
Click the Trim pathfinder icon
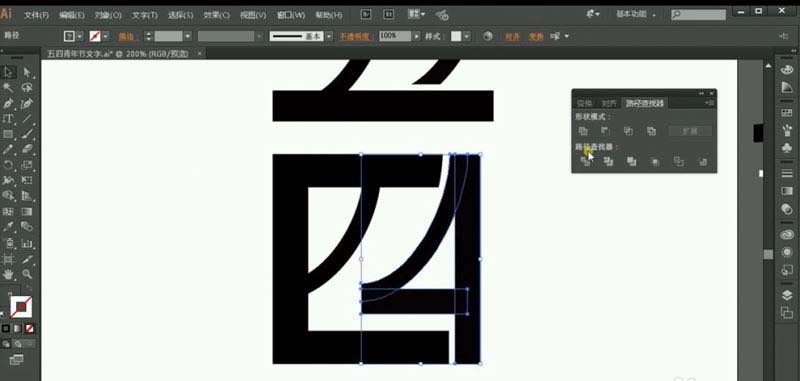click(x=608, y=161)
